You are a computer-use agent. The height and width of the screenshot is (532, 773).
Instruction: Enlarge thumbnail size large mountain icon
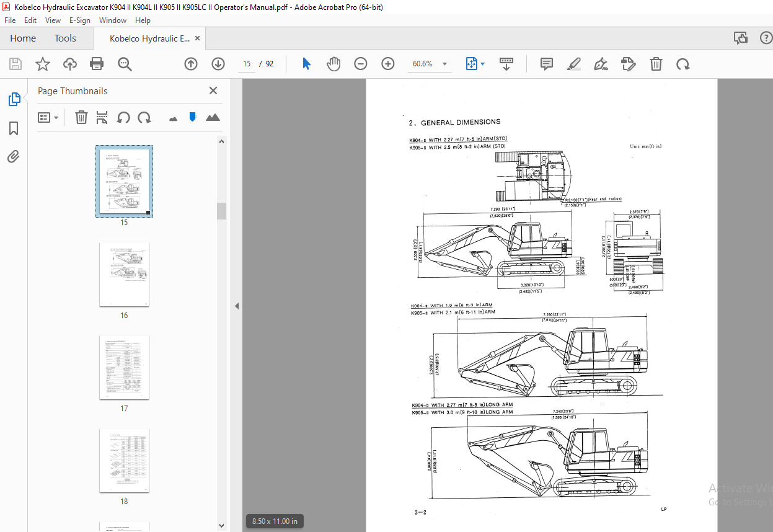(x=213, y=117)
